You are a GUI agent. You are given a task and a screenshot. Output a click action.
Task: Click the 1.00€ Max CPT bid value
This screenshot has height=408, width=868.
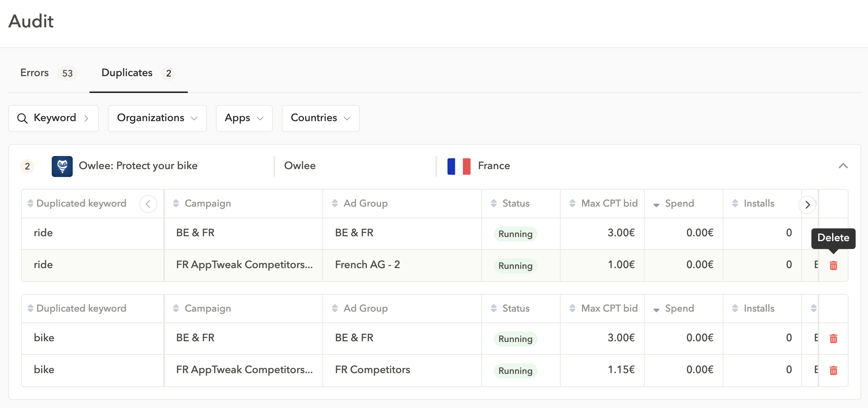pos(621,265)
